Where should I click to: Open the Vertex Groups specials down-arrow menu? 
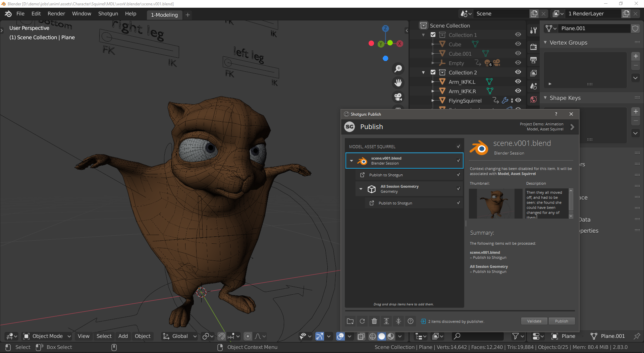pos(636,78)
